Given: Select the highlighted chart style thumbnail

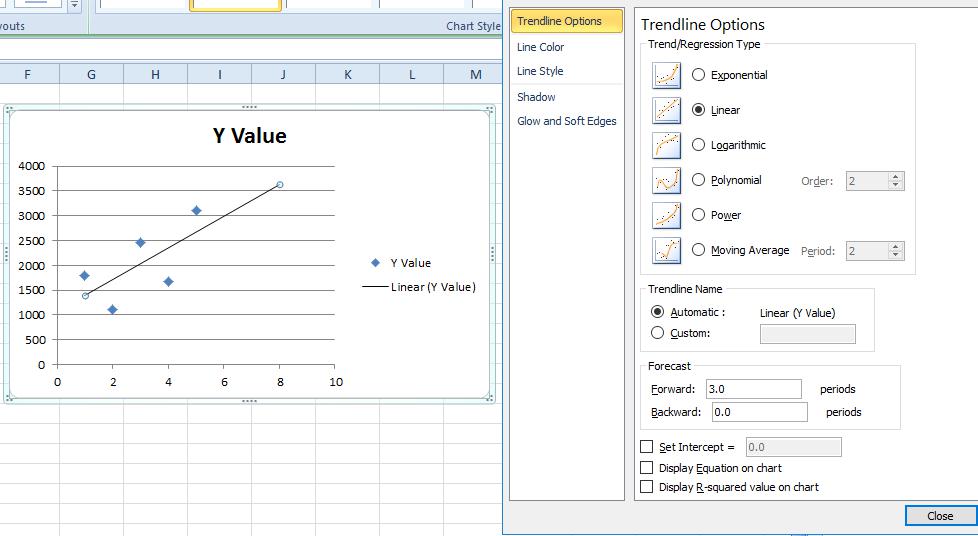Looking at the screenshot, I should pos(236,5).
